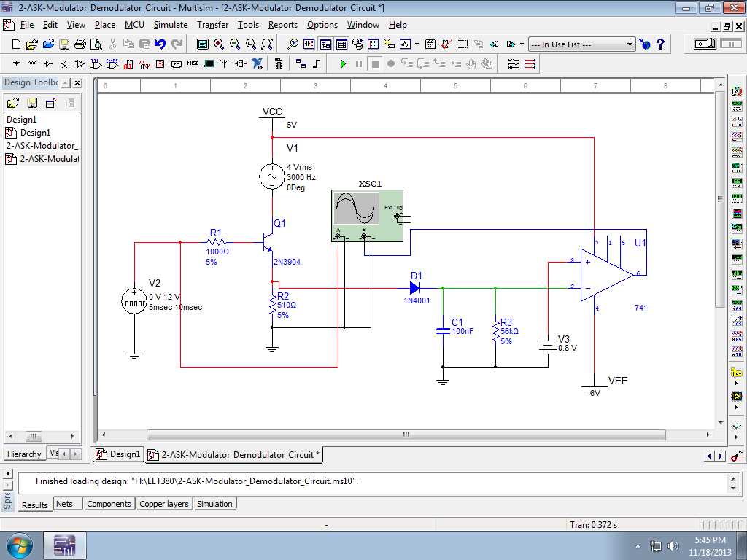Screen dimensions: 747x560
Task: Place an RF antenna component
Action: pos(225,63)
